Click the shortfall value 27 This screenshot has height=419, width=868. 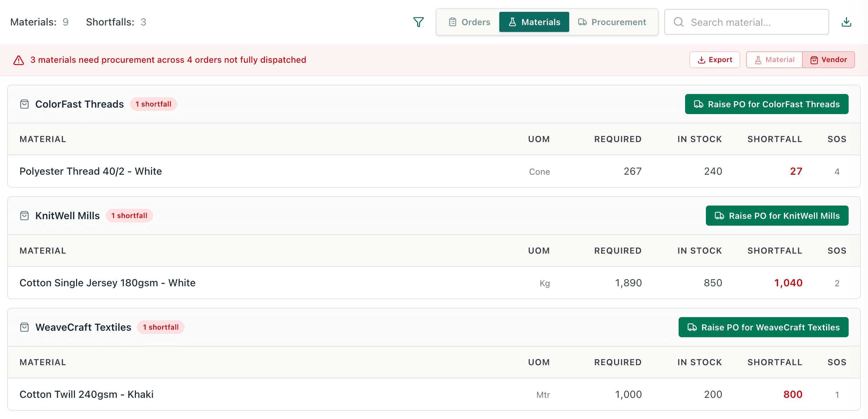click(x=796, y=171)
